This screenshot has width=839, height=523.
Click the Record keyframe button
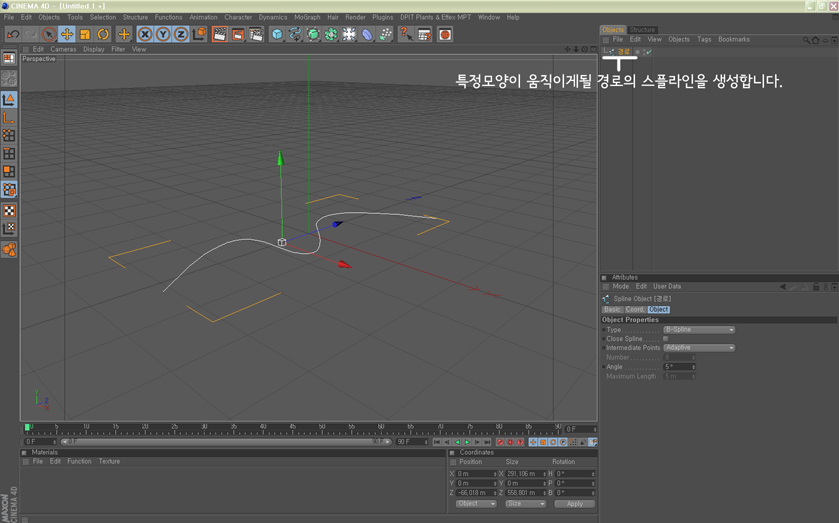(500, 442)
